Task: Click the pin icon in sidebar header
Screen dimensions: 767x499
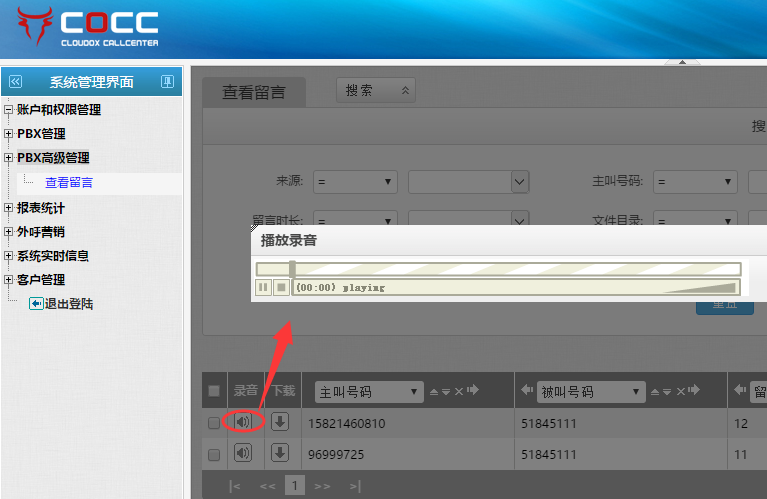Action: pyautogui.click(x=167, y=82)
